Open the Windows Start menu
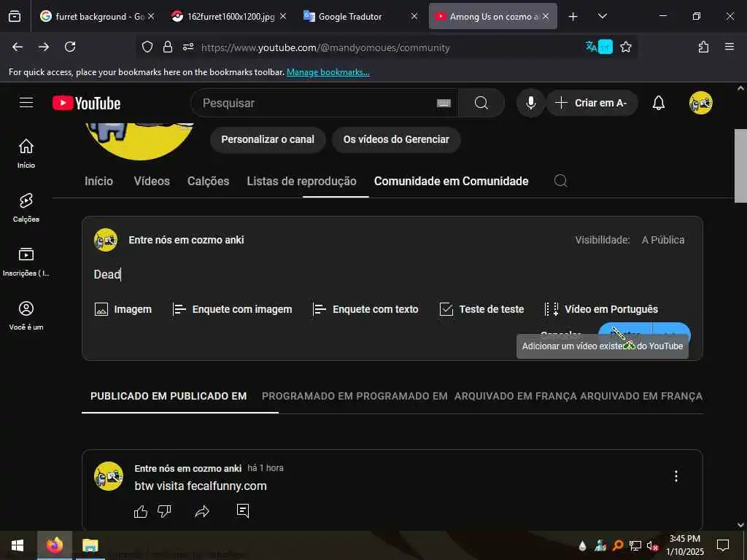 [x=18, y=545]
